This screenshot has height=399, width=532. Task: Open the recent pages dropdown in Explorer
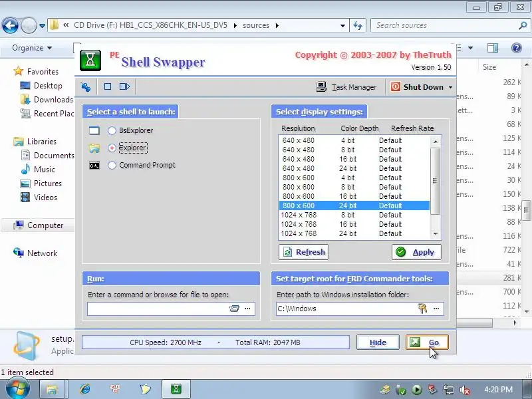42,26
